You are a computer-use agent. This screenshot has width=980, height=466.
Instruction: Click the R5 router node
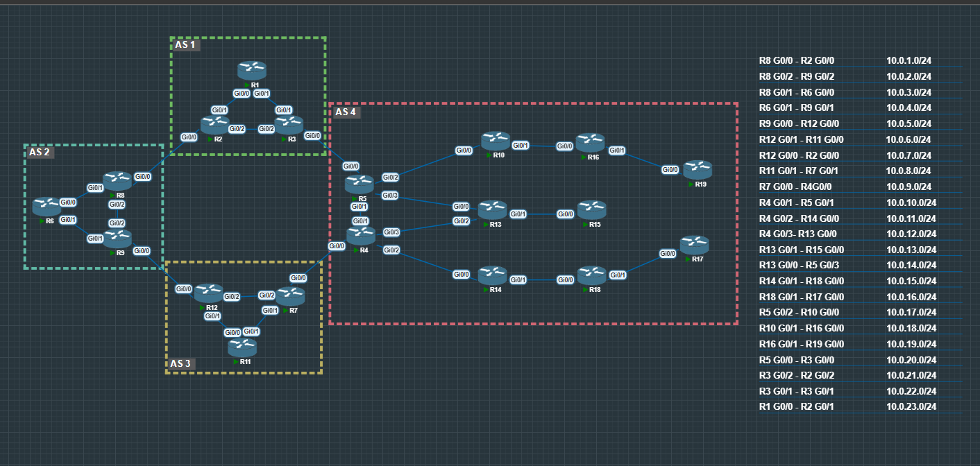pyautogui.click(x=360, y=184)
